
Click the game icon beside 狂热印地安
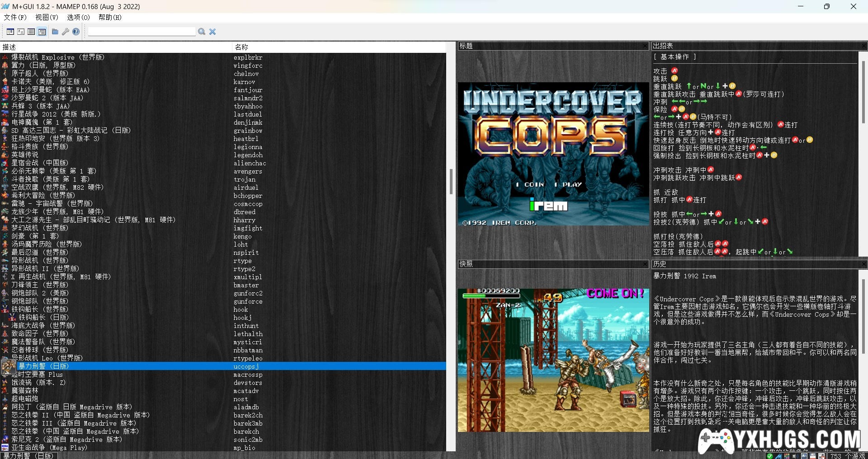coord(5,139)
